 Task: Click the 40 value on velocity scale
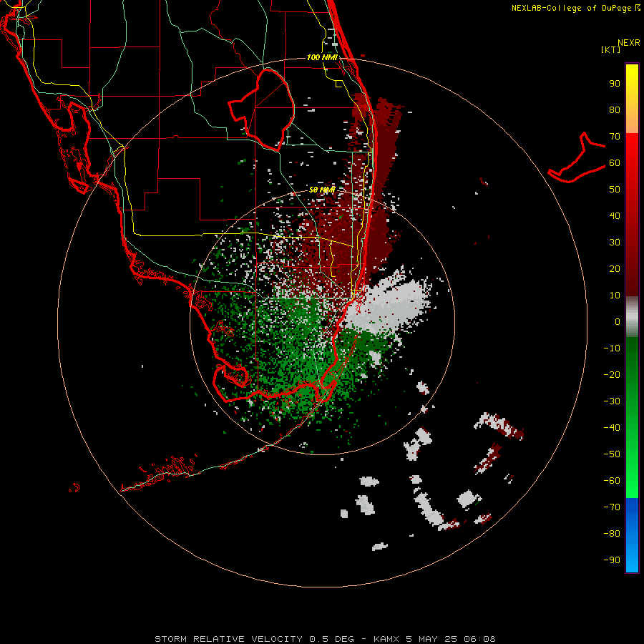[615, 215]
